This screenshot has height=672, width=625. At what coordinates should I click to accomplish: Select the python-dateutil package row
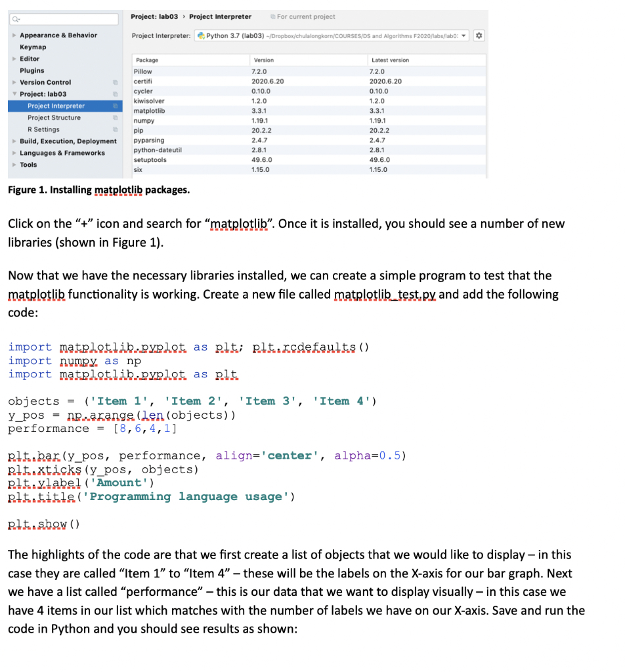coord(309,150)
